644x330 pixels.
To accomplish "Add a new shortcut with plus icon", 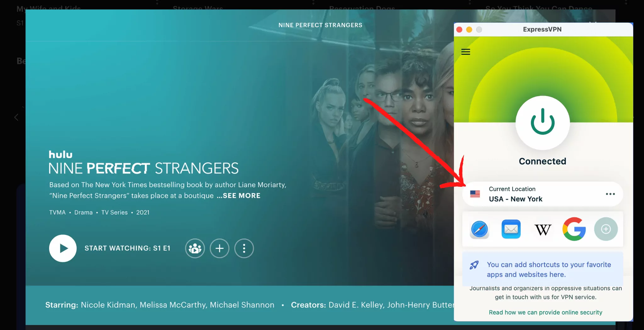I will point(606,229).
